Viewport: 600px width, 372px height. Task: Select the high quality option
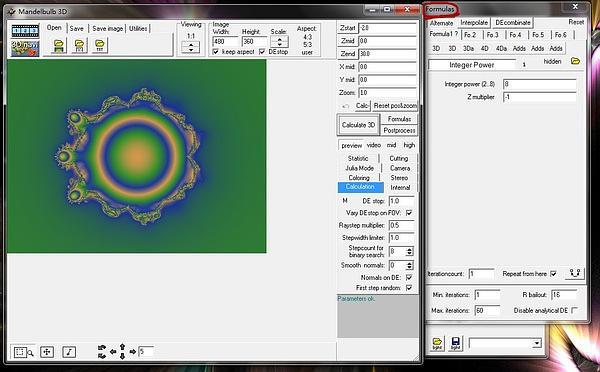click(409, 145)
